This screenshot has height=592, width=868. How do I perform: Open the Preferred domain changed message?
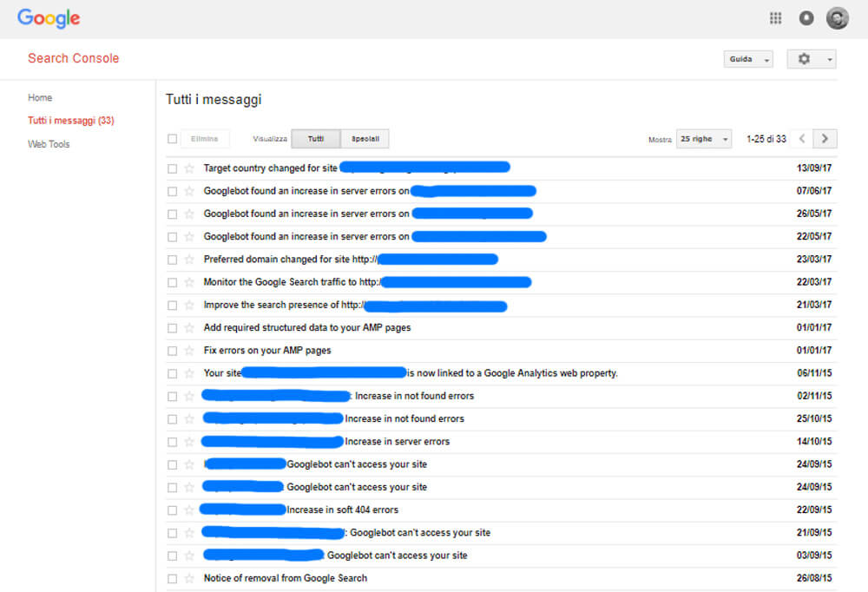click(x=290, y=260)
